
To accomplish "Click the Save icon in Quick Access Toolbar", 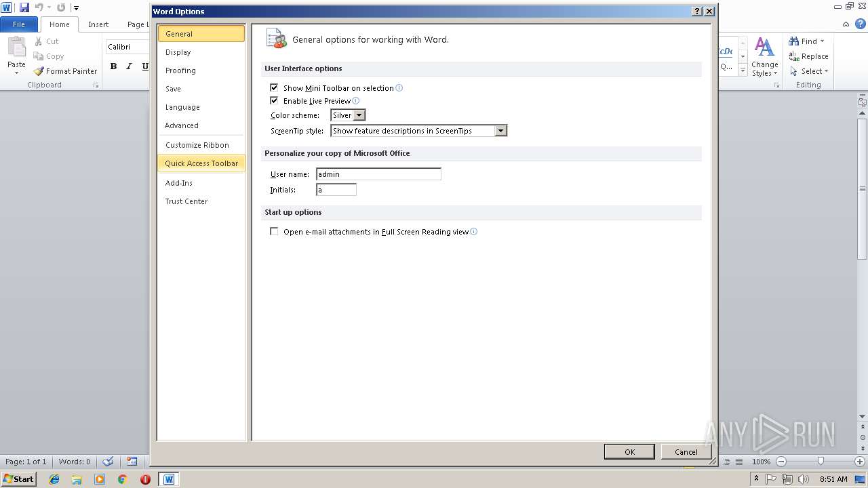I will point(24,7).
